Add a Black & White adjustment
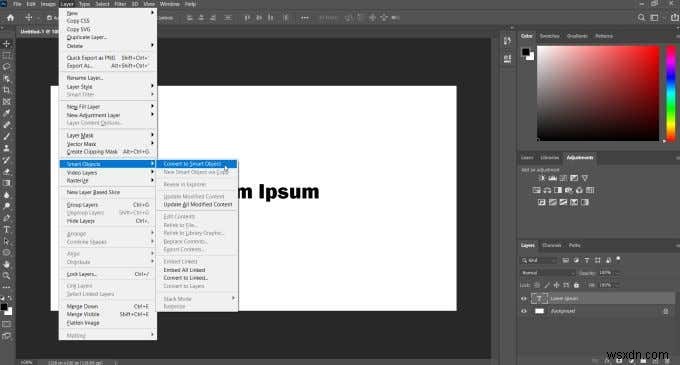Viewport: 680px width, 365px height. (x=558, y=190)
